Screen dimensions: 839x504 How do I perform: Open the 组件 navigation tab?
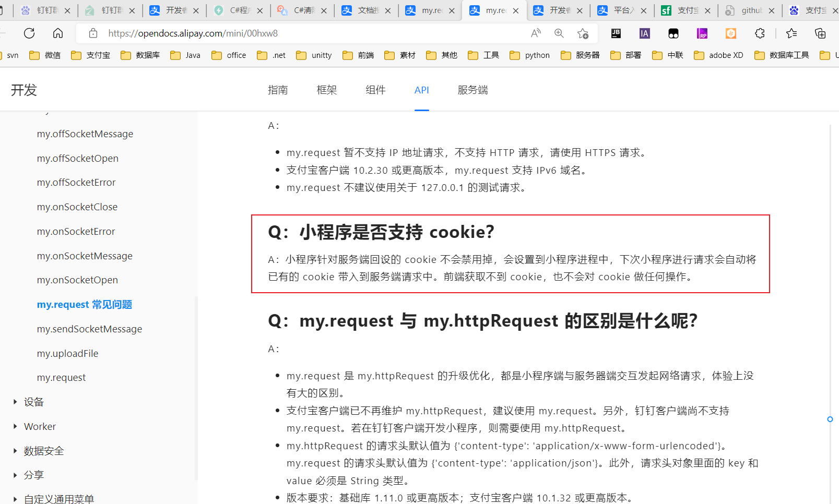click(375, 90)
